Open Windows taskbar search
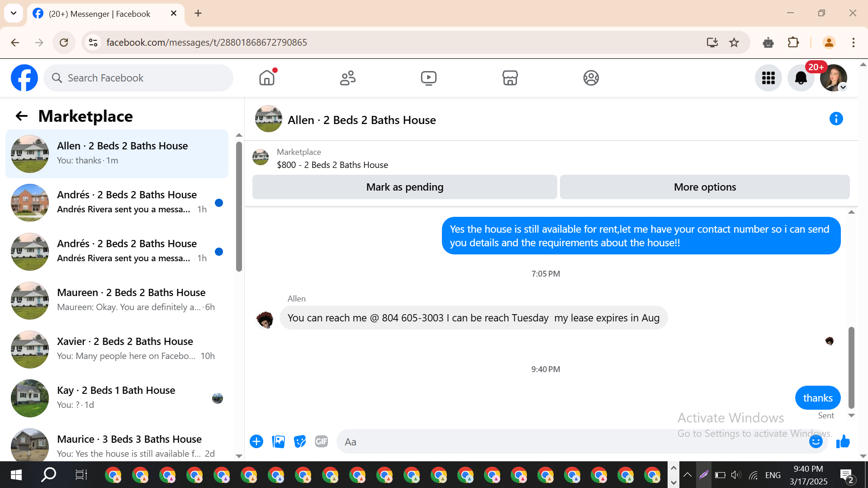 click(x=48, y=475)
